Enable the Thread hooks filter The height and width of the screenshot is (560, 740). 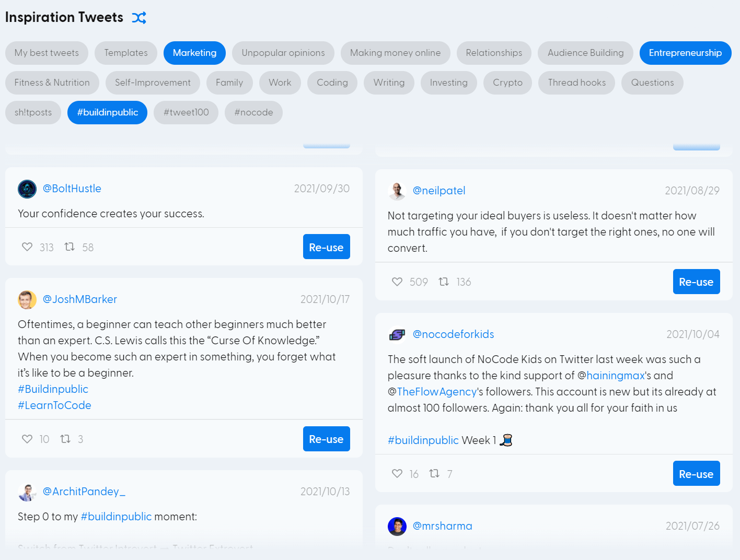pos(576,83)
